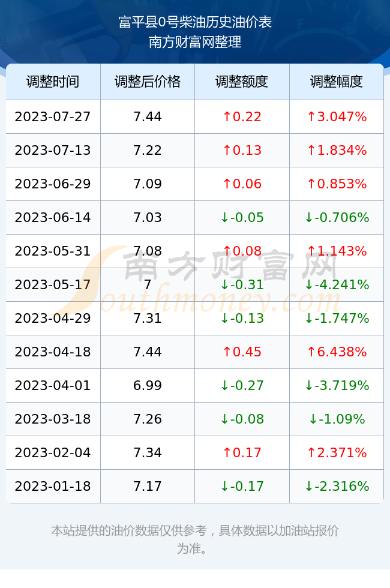Image resolution: width=390 pixels, height=588 pixels.
Task: Click the green down arrow beside -4.241%
Action: (308, 285)
